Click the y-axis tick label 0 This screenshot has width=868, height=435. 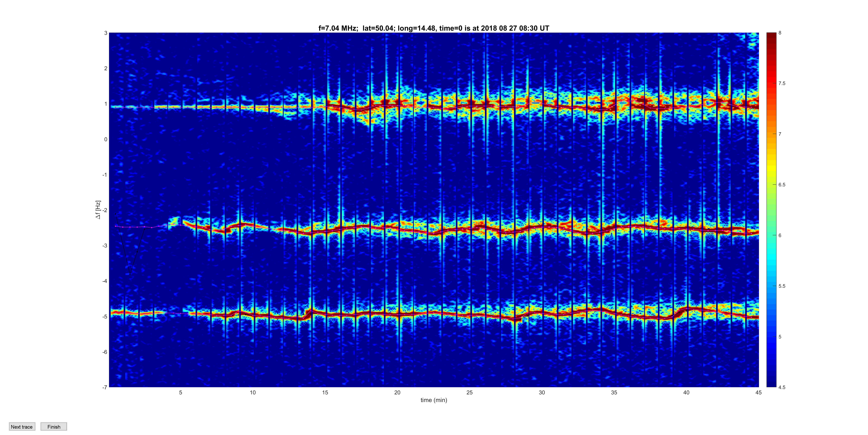click(x=106, y=139)
